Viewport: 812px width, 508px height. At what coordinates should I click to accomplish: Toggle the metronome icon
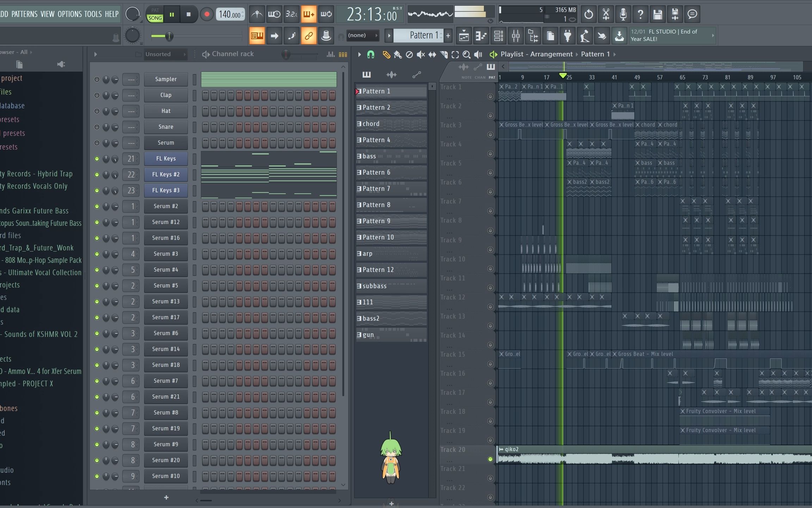point(257,14)
